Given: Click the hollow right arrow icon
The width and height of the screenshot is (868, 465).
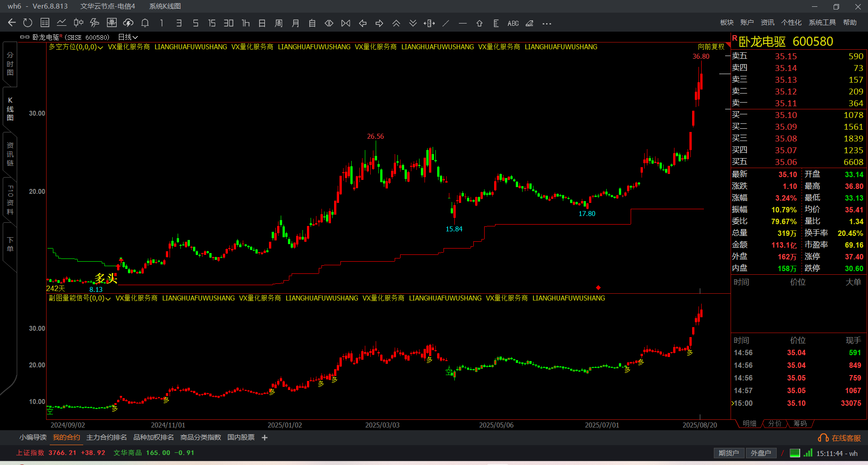Looking at the screenshot, I should tap(379, 23).
